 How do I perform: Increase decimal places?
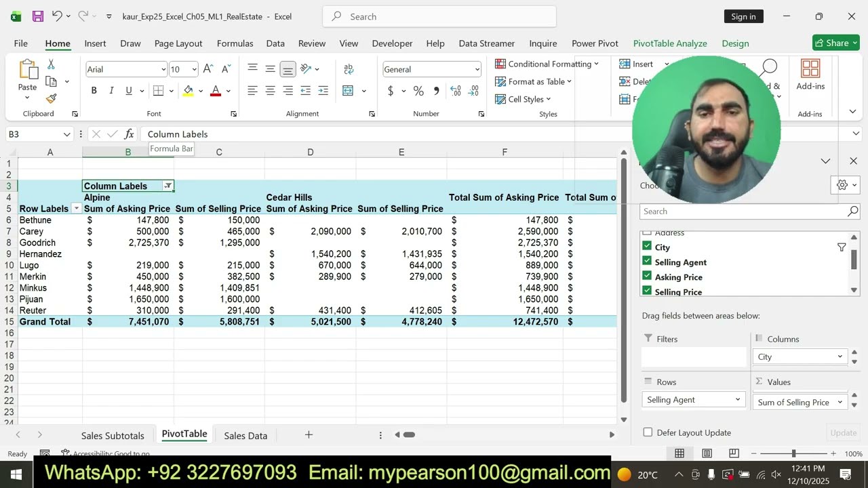coord(456,91)
